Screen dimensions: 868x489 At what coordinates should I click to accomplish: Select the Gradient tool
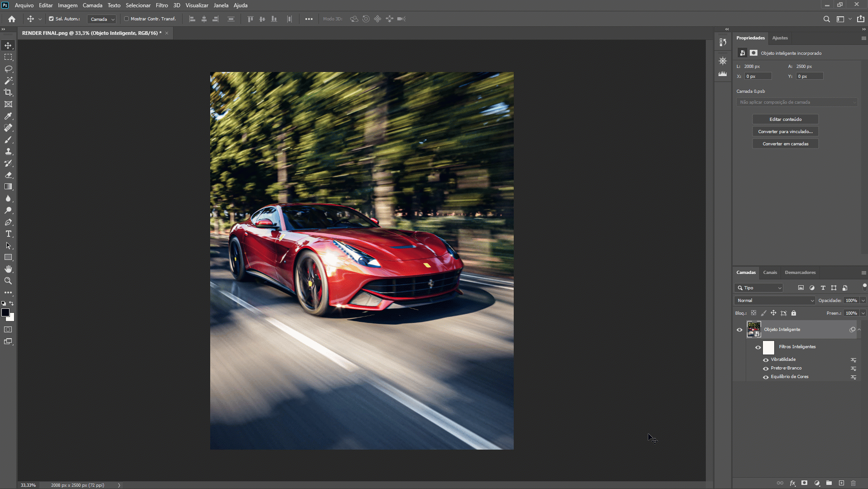pos(8,187)
